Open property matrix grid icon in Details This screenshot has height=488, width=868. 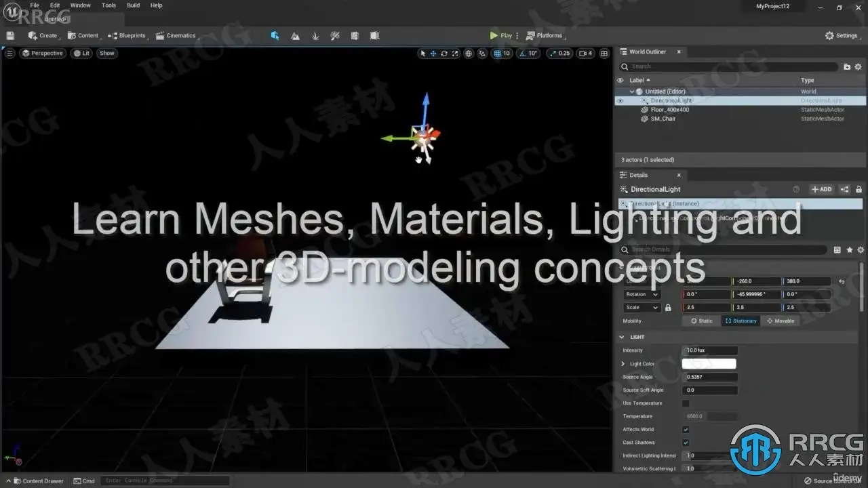[x=837, y=249]
